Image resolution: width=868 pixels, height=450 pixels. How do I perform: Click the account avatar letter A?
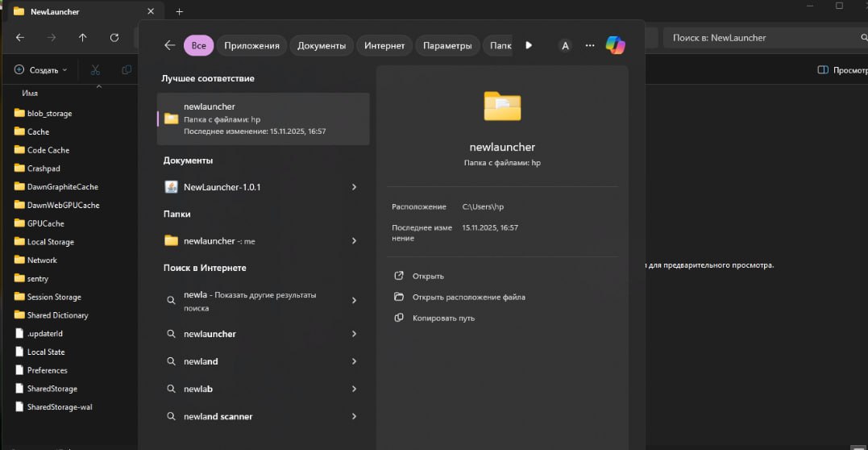coord(565,46)
